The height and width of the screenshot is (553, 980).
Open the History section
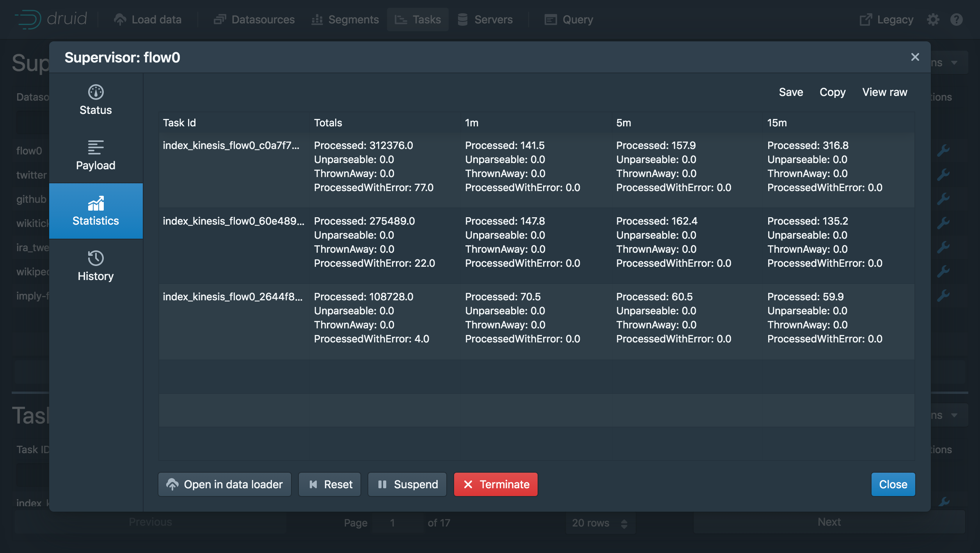coord(96,266)
